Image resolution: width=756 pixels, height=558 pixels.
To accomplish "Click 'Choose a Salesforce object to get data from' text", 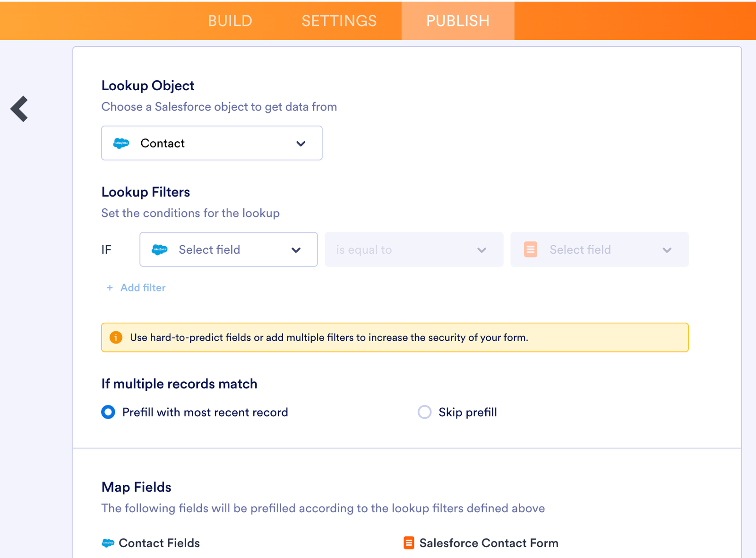I will coord(219,107).
